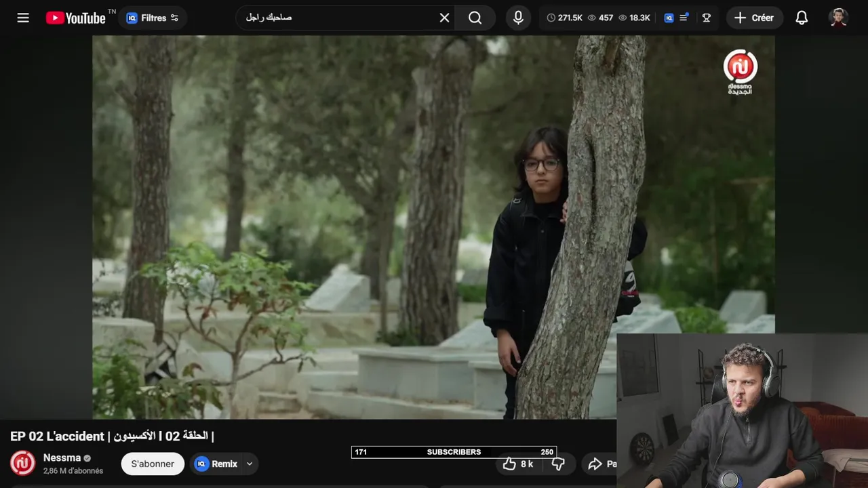Open the notifications bell

pyautogui.click(x=802, y=18)
